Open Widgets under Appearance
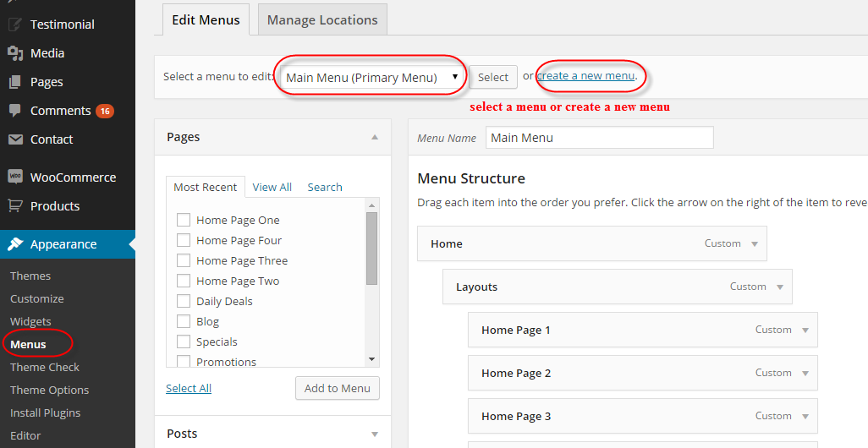 pyautogui.click(x=30, y=321)
